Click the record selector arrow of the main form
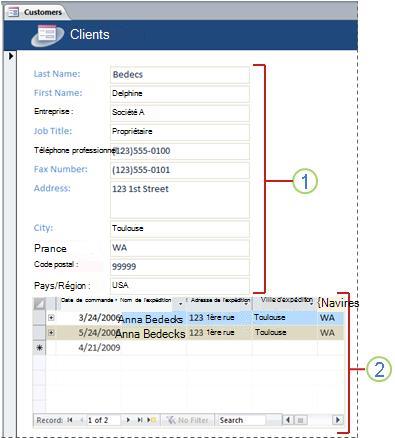Viewport: 395px width, 438px height. click(11, 56)
